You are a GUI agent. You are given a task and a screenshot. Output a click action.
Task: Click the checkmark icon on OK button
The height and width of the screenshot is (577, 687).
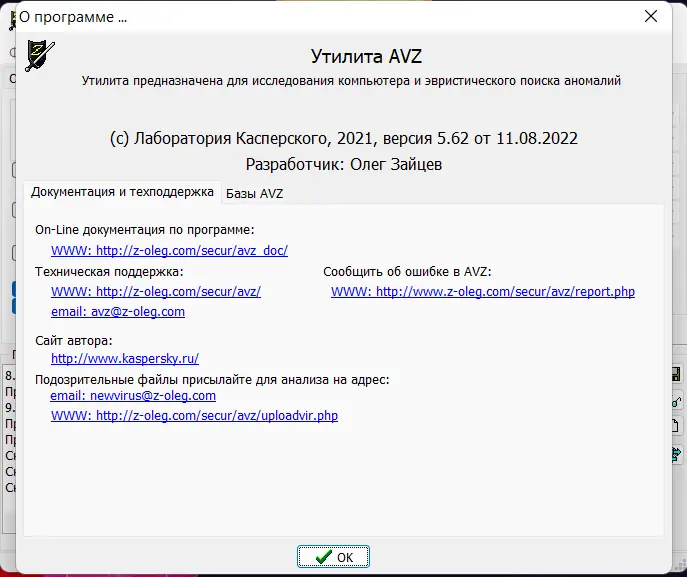323,557
